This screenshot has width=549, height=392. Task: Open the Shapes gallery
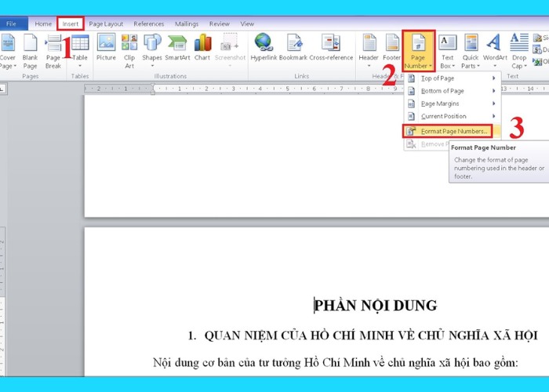pyautogui.click(x=152, y=51)
